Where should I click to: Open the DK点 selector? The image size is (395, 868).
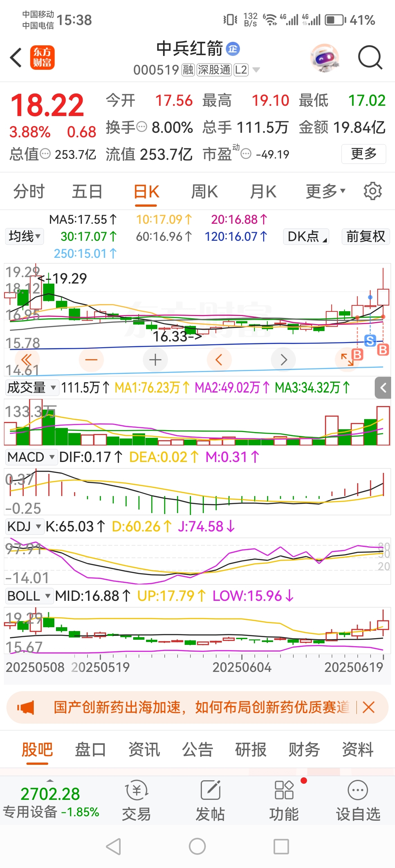306,236
